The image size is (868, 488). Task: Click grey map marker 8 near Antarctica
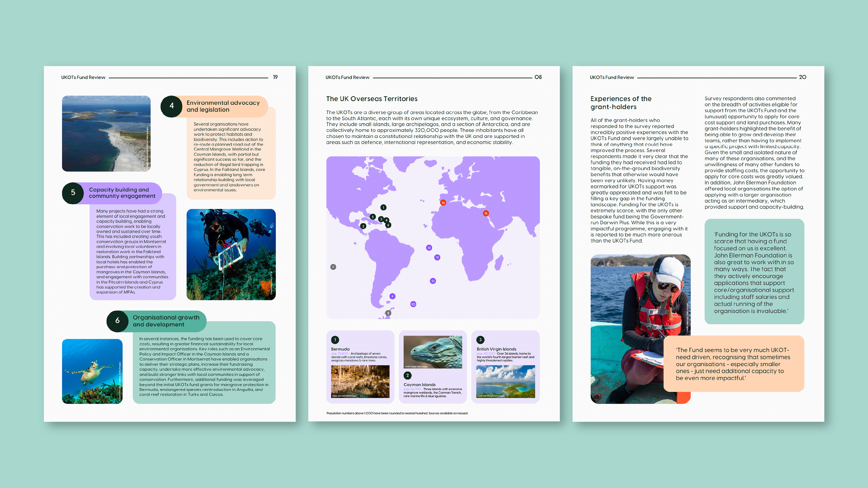click(388, 313)
